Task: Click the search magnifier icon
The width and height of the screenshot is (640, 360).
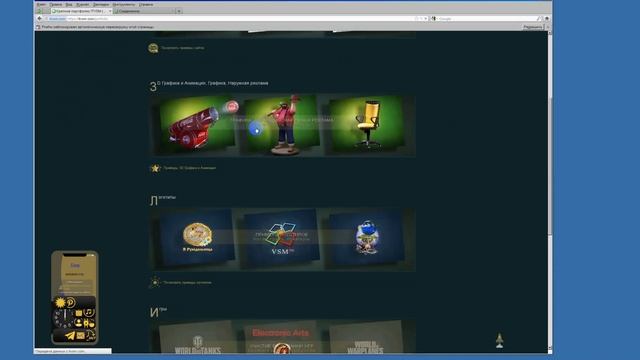Action: click(540, 18)
